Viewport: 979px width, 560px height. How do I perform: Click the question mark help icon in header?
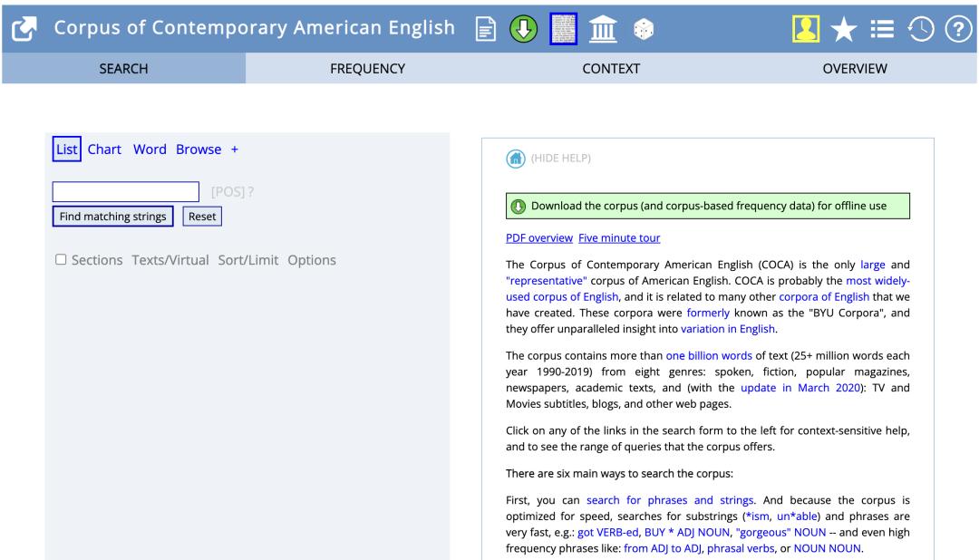tap(959, 27)
